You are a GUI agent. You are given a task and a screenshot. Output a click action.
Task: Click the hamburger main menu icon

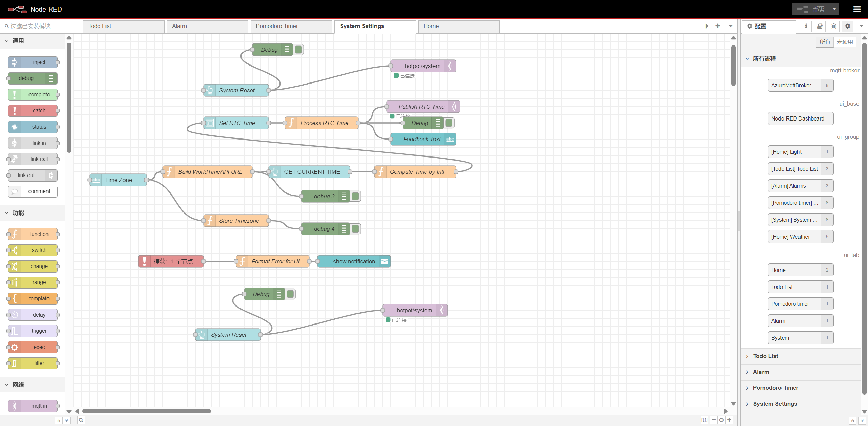point(857,9)
